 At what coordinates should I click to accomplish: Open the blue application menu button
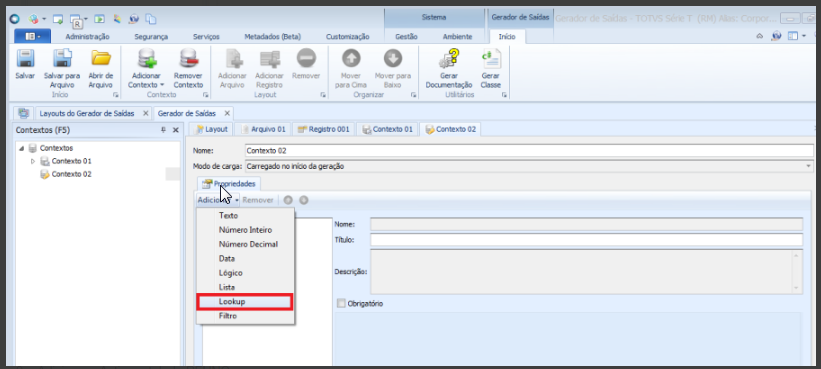[x=32, y=36]
